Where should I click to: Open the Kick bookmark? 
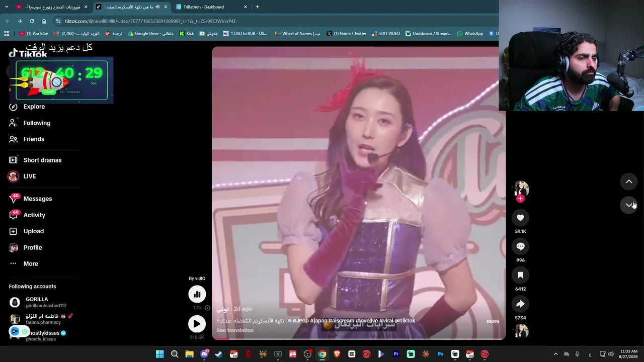(187, 34)
